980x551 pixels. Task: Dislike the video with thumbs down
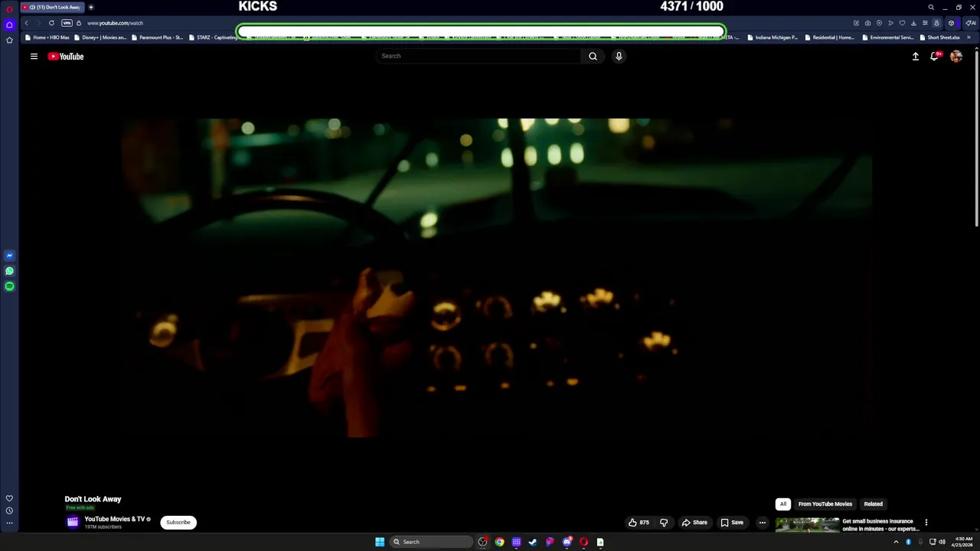(x=664, y=523)
